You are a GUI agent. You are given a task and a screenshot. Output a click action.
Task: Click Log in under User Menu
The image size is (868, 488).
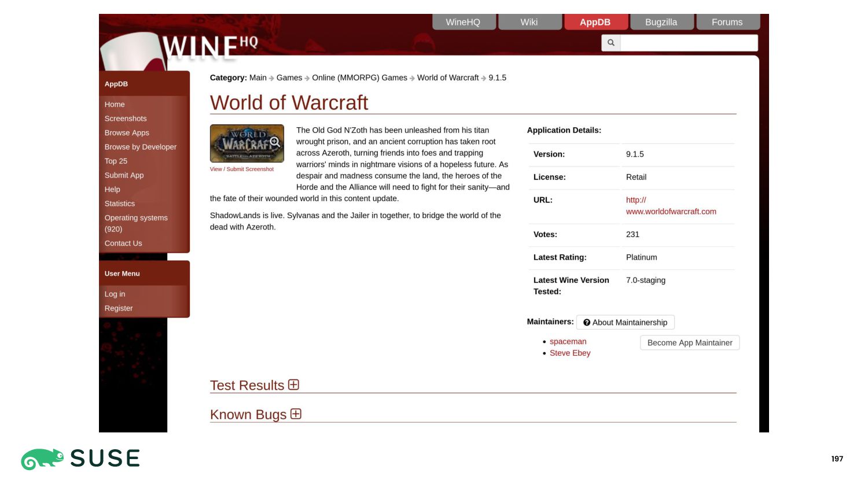tap(115, 294)
